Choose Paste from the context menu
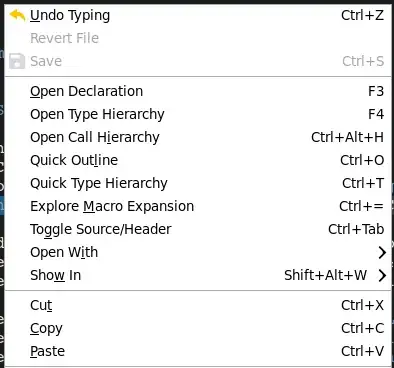The height and width of the screenshot is (368, 394). (x=198, y=351)
